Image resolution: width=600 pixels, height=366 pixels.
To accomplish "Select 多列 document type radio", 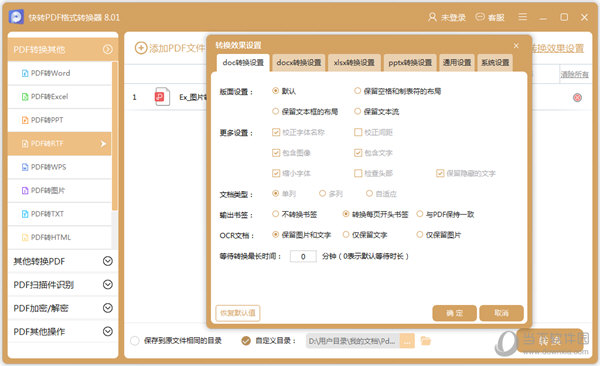I will click(322, 193).
